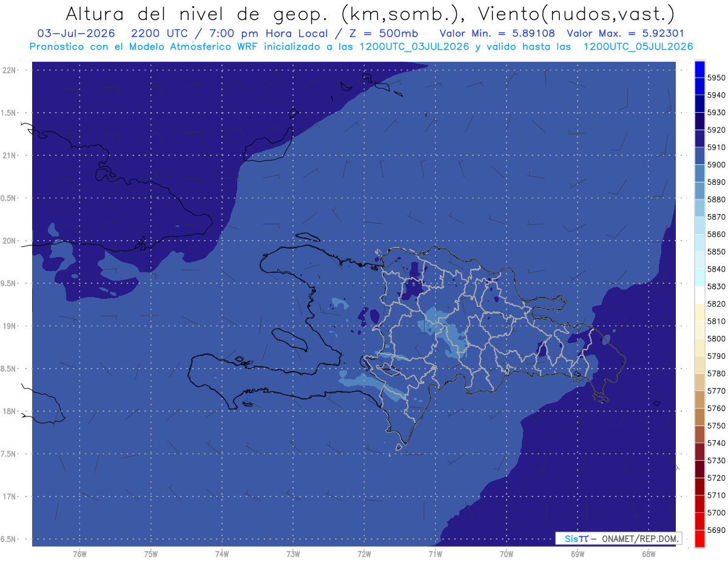
Task: Click the '5780' color bar label
Action: tap(716, 373)
